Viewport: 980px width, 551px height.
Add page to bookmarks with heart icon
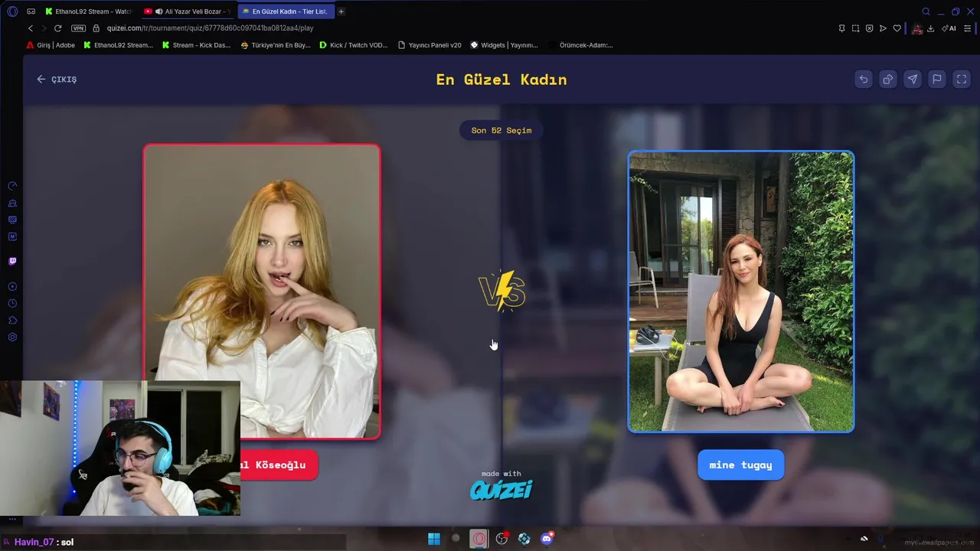tap(897, 28)
